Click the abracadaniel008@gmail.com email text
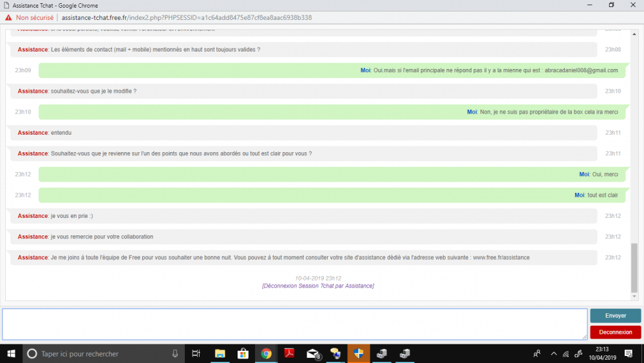644x363 pixels. tap(581, 70)
